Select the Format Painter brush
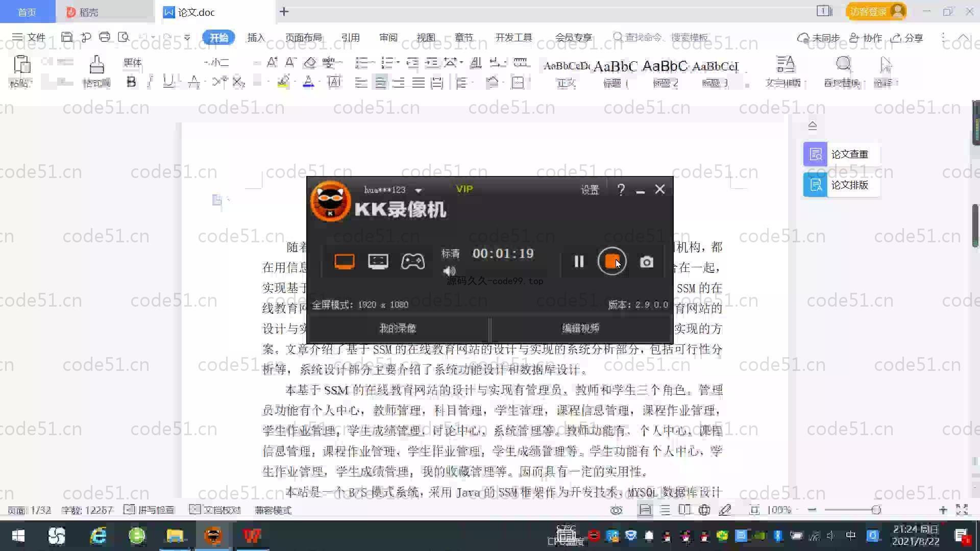This screenshot has width=980, height=551. coord(96,65)
